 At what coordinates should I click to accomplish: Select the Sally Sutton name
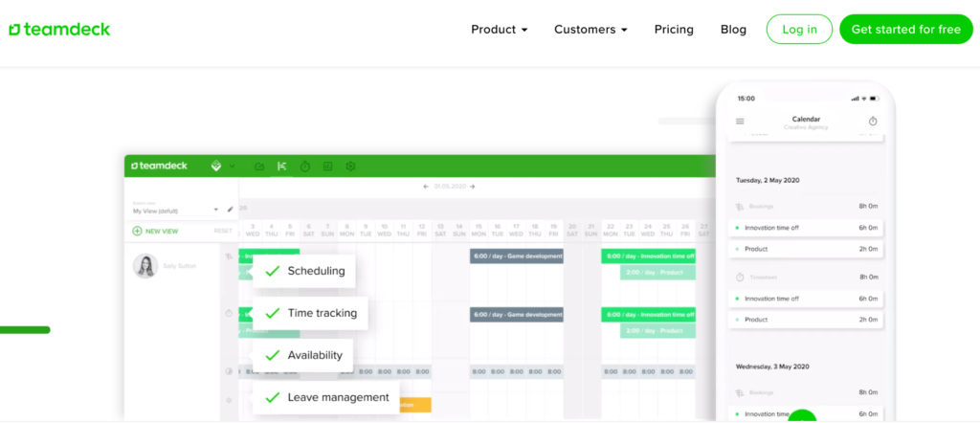tap(179, 266)
